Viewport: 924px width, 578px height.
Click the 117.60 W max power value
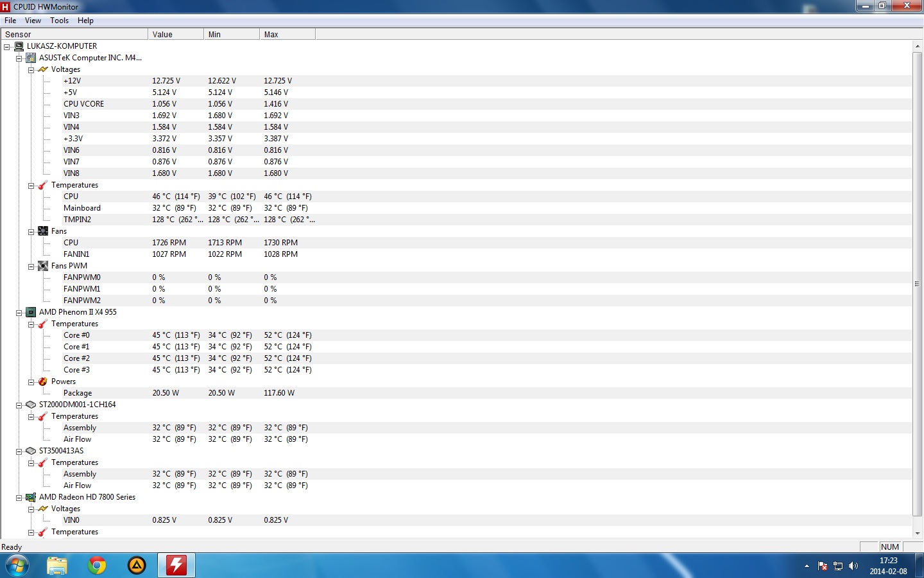(279, 393)
